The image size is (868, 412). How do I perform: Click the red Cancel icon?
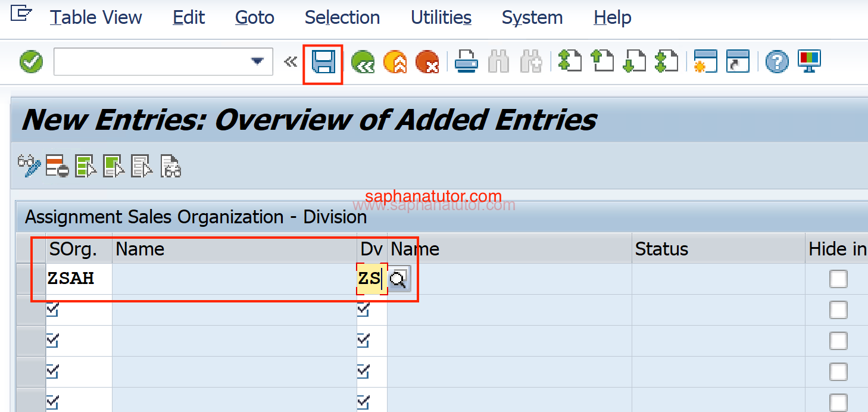click(427, 62)
